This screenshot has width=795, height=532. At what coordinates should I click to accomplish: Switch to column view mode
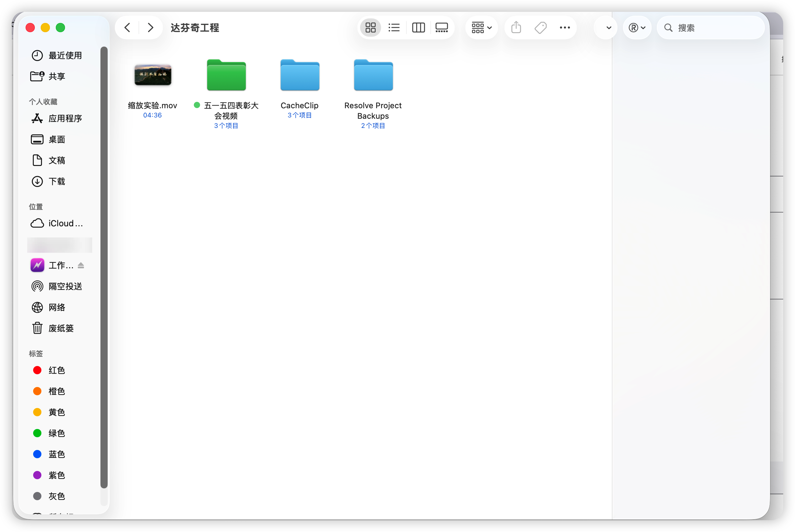(x=418, y=28)
